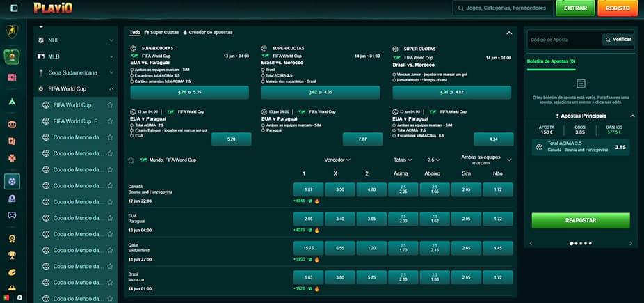644x303 pixels.
Task: Click the Portugal flag language icon
Action: pos(6,297)
